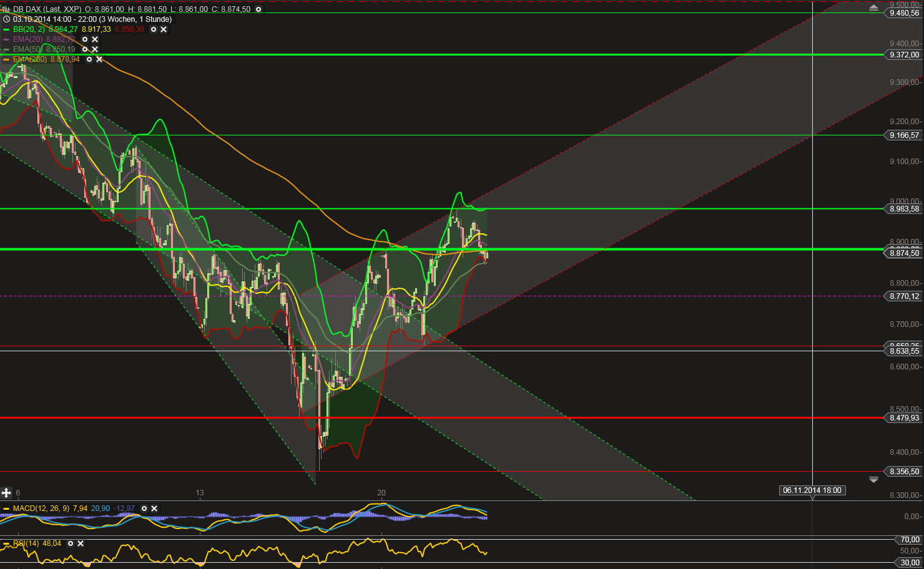This screenshot has width=924, height=569.
Task: Open the EMA(200) indicator settings
Action: (x=89, y=59)
